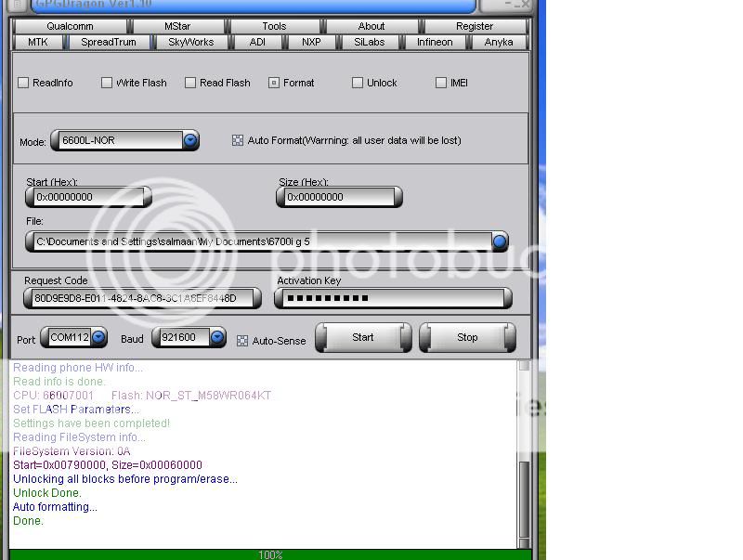The width and height of the screenshot is (743, 560).
Task: Click log line 'Unlock Done.'
Action: 47,493
